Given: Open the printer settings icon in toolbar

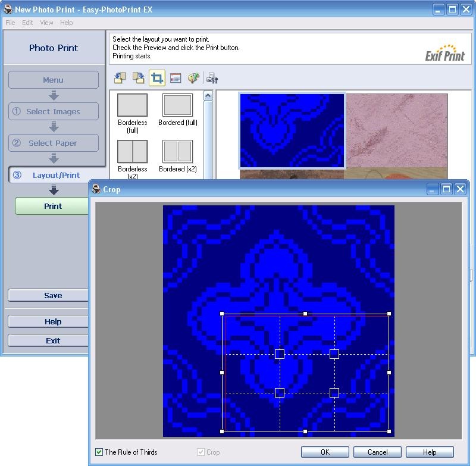Looking at the screenshot, I should click(212, 78).
